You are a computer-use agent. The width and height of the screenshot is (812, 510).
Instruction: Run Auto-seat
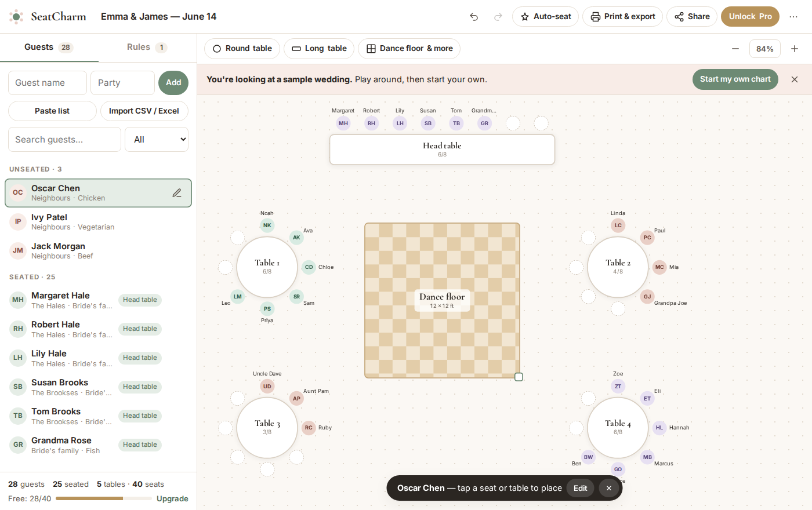[x=545, y=17]
